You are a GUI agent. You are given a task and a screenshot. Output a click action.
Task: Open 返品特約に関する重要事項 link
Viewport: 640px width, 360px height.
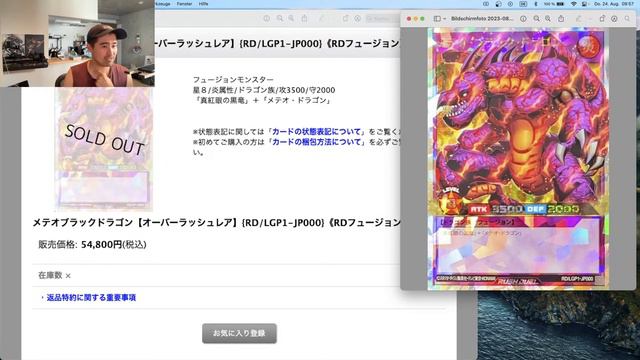coord(91,298)
